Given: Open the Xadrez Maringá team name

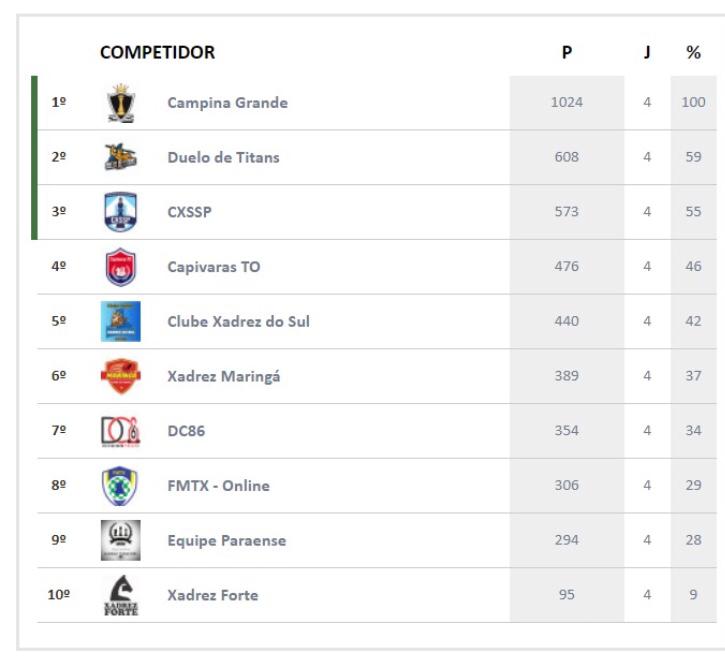Looking at the screenshot, I should (x=224, y=376).
